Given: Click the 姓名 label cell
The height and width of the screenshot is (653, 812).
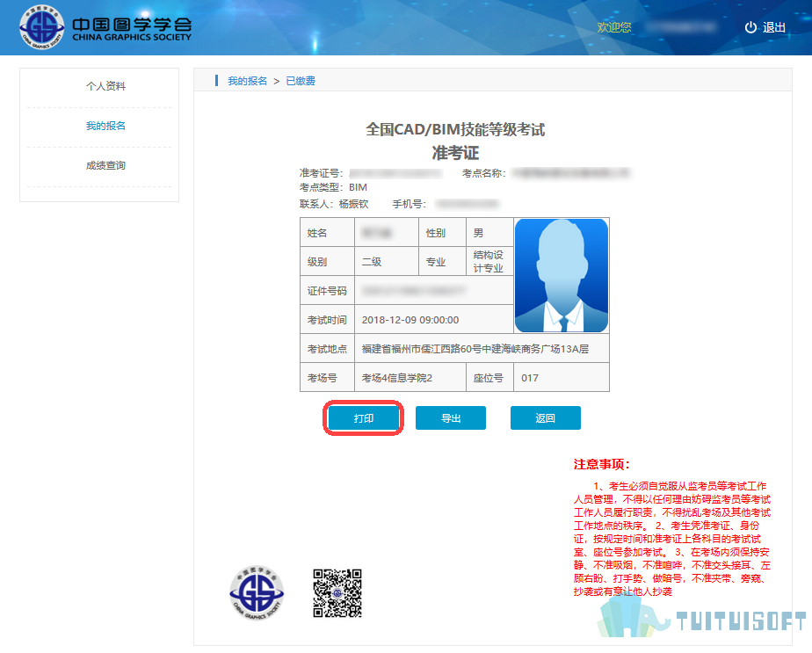Looking at the screenshot, I should click(327, 233).
